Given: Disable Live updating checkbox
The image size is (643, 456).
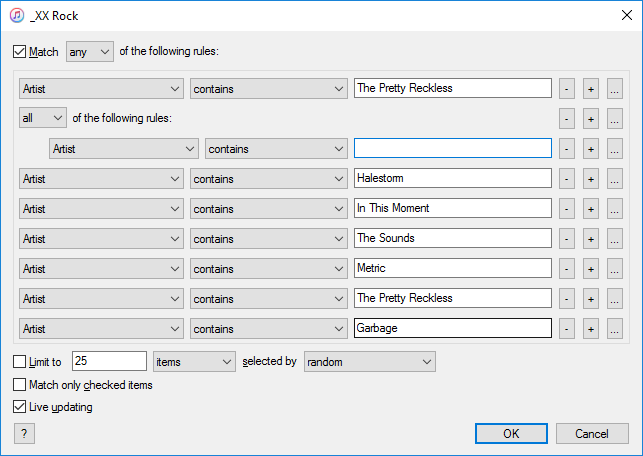Looking at the screenshot, I should (20, 407).
